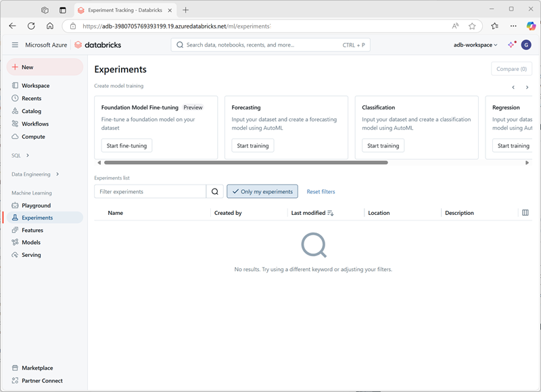Open the browser workspaces icon
This screenshot has height=392, width=541.
click(x=45, y=10)
